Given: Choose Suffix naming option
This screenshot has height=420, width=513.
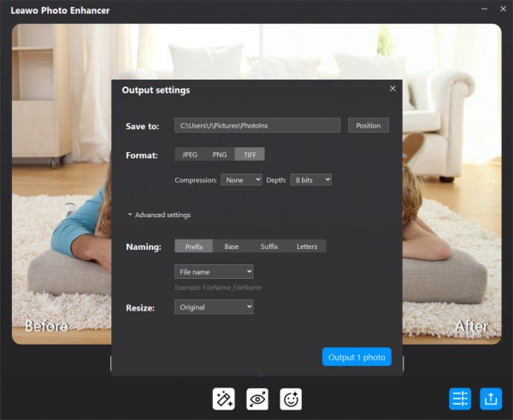Looking at the screenshot, I should coord(269,246).
